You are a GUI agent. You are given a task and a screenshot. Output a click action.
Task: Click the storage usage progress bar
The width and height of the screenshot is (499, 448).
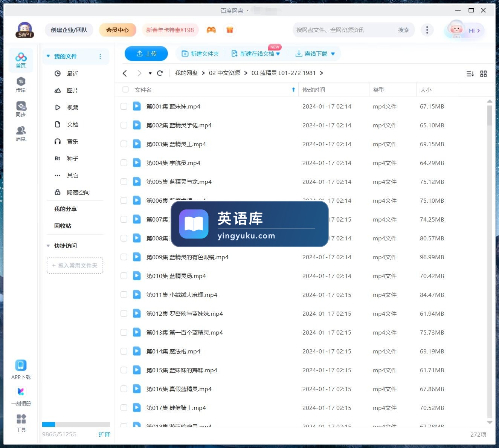[x=76, y=424]
